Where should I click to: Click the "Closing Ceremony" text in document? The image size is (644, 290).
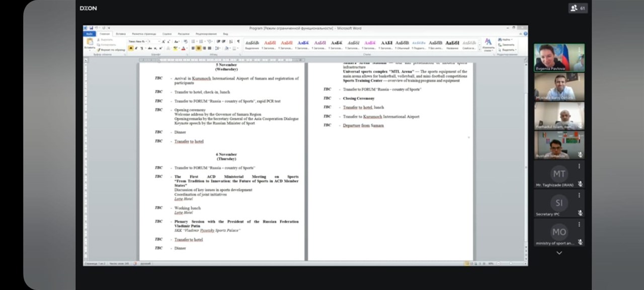[x=359, y=98]
